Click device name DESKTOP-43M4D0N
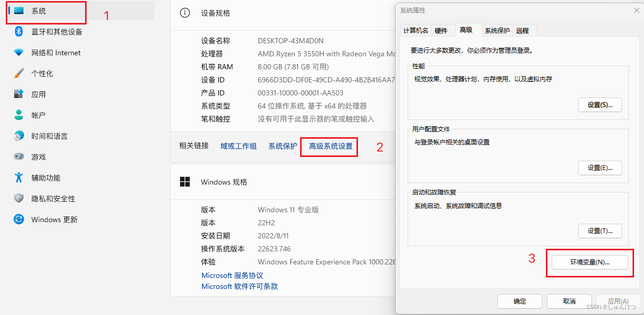 [x=291, y=41]
